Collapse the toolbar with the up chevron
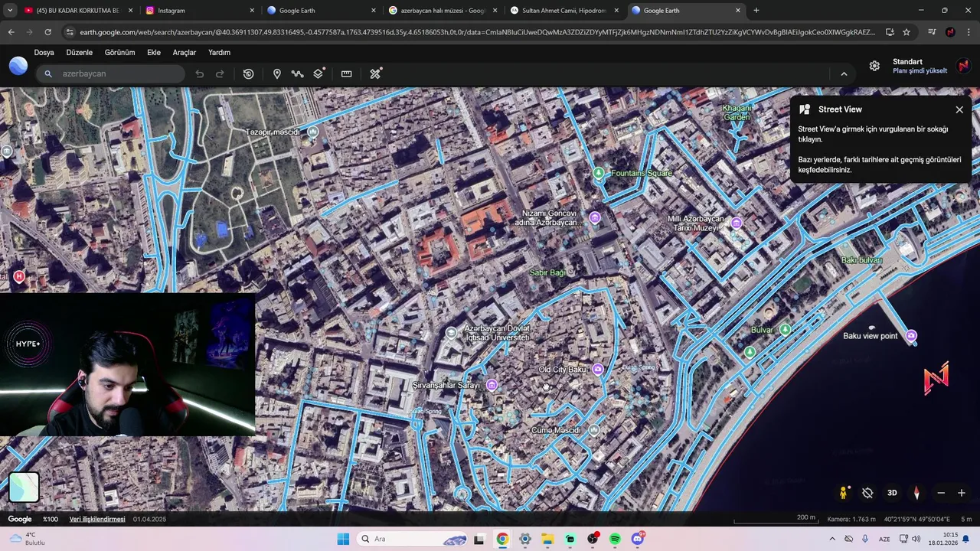 pyautogui.click(x=844, y=73)
